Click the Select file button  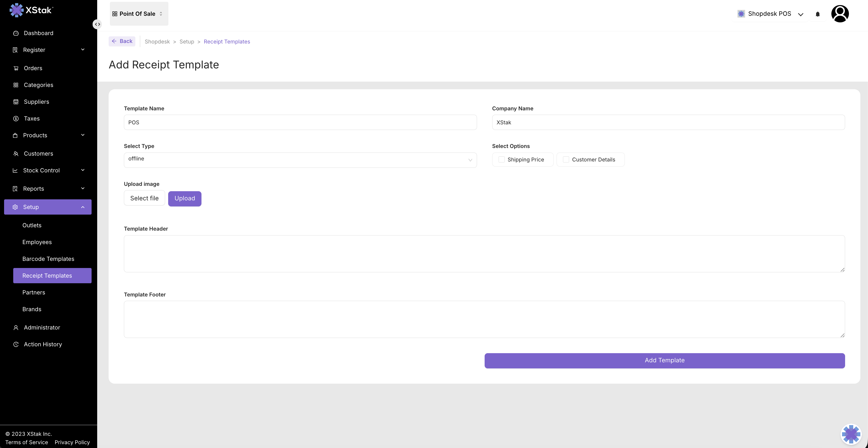click(x=144, y=198)
